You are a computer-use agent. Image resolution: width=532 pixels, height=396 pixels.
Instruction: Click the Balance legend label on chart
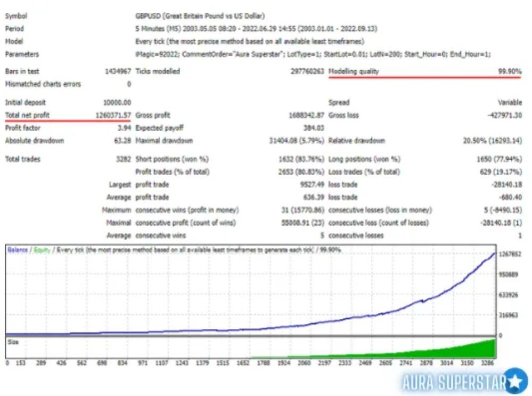pyautogui.click(x=18, y=250)
